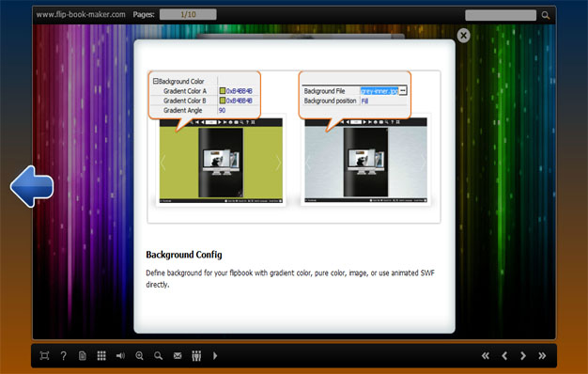Click the Background File field value
Screen dimensions: 588x374
(x=379, y=91)
